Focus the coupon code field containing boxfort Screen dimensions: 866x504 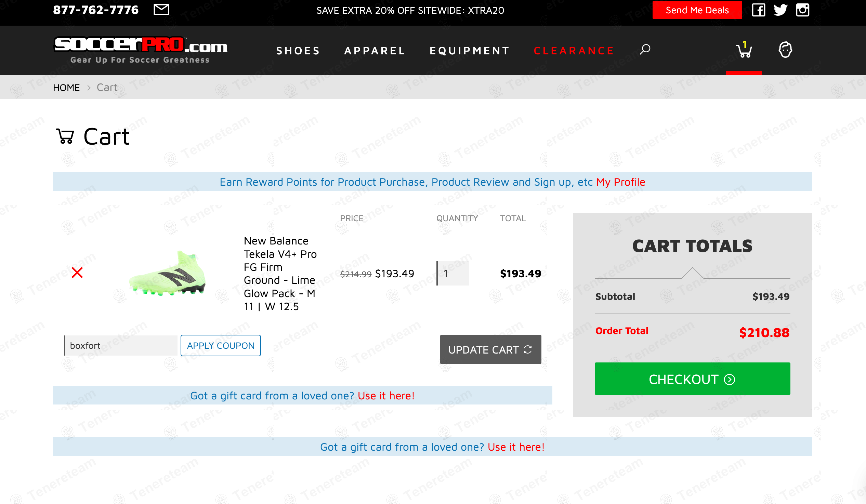pos(121,345)
